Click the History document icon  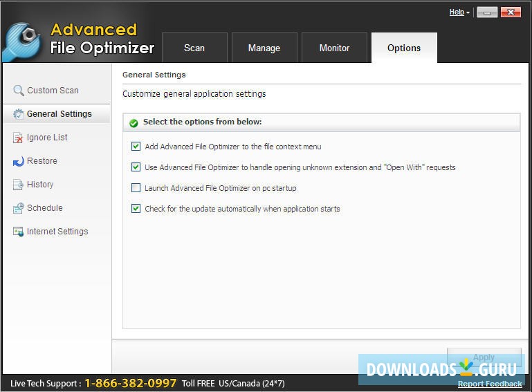(x=18, y=185)
